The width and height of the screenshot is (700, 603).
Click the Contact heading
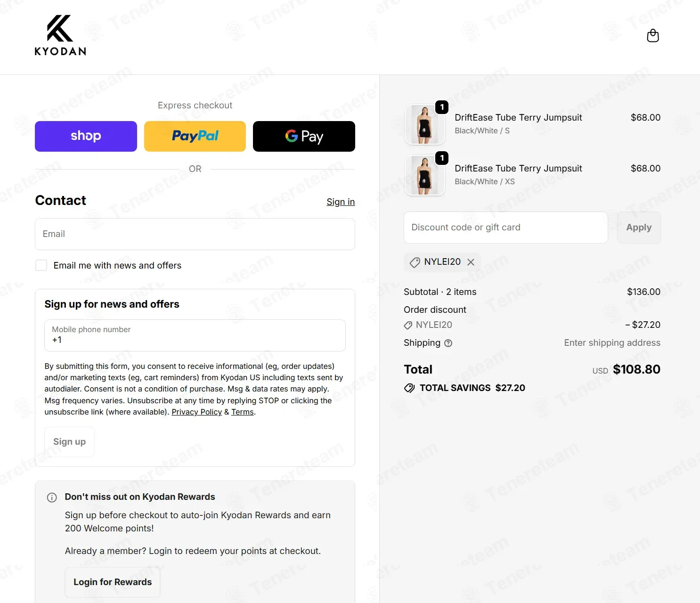[61, 201]
